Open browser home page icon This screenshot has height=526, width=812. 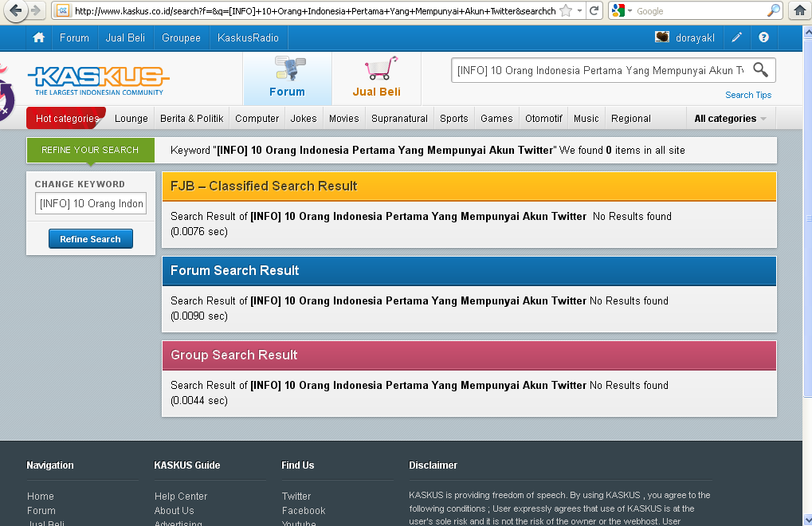click(x=800, y=10)
